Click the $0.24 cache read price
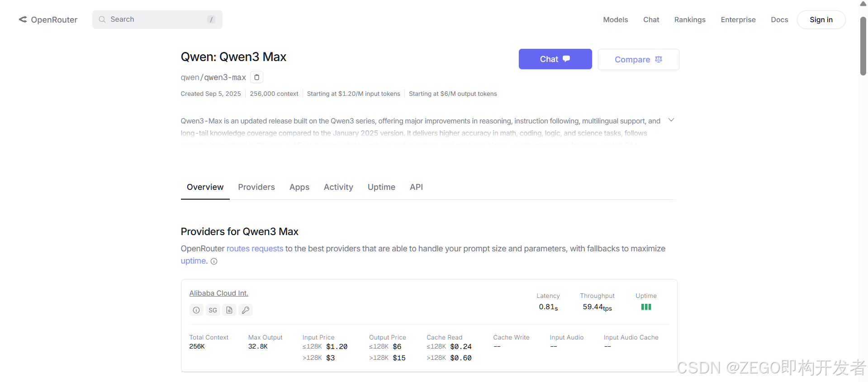The image size is (868, 382). (x=461, y=346)
